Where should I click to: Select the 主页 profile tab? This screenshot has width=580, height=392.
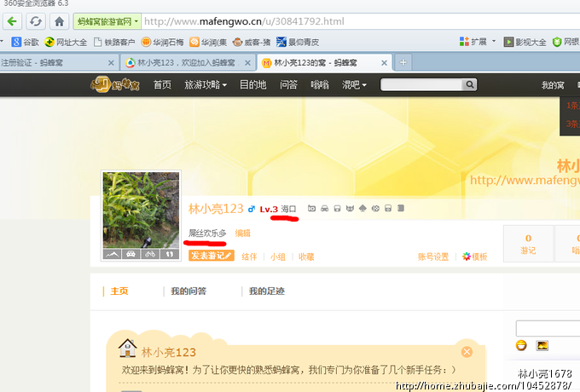(x=119, y=291)
